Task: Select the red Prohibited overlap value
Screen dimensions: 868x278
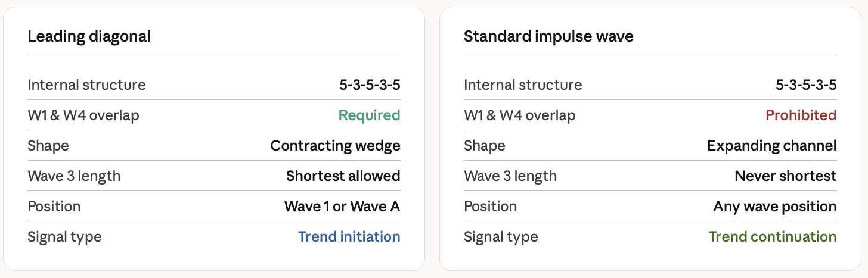Action: click(x=801, y=115)
